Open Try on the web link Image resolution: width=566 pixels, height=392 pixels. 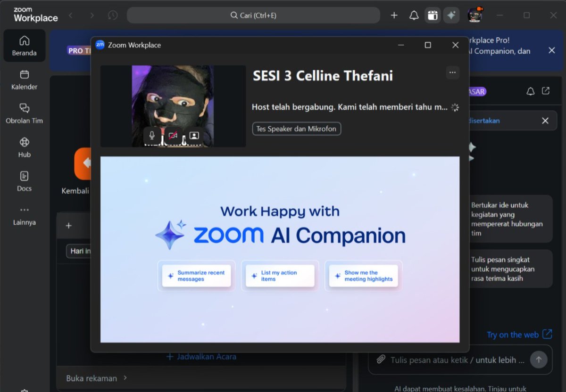click(x=519, y=335)
